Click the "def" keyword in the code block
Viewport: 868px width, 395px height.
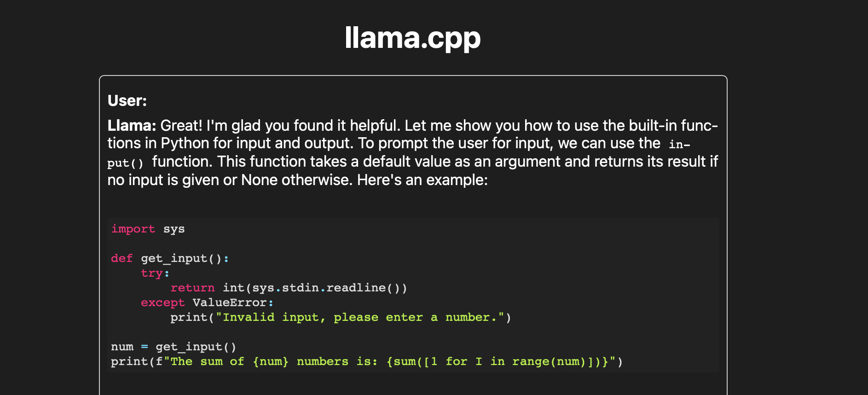122,258
